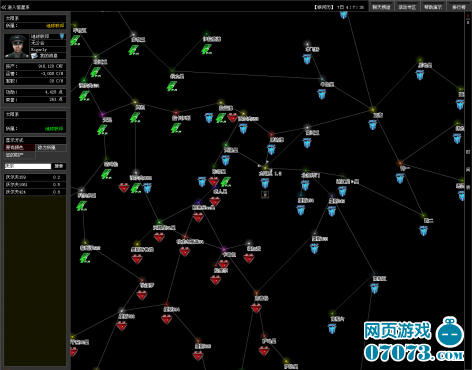Focus the white search input field
Screen dimensions: 472x370
(x=28, y=166)
